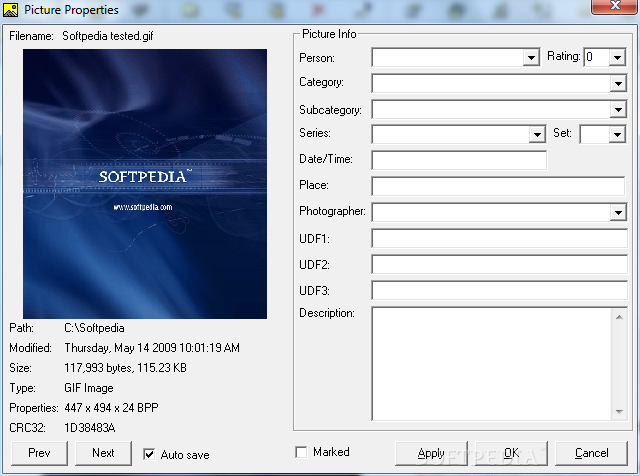Click the Softpedia picture preview thumbnail
The image size is (640, 476).
coord(145,184)
